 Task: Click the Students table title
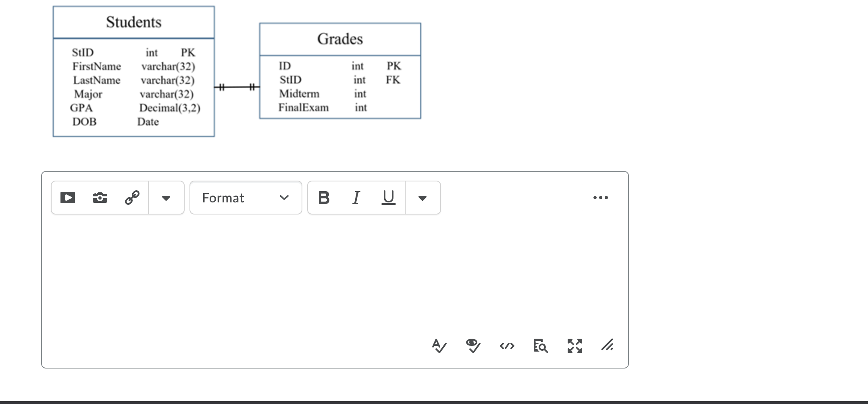click(134, 22)
